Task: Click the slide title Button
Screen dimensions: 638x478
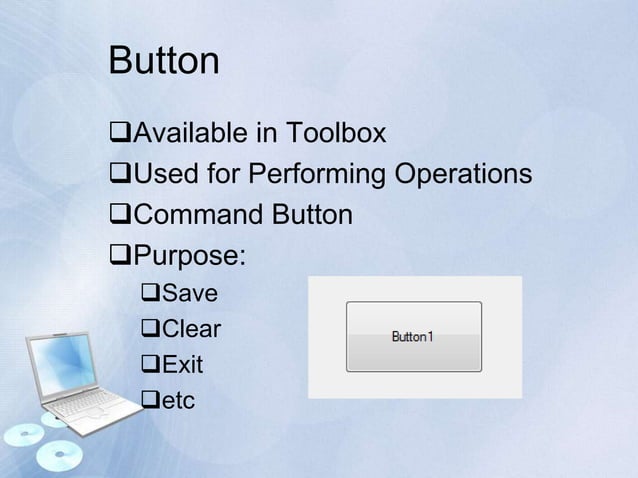Action: pyautogui.click(x=164, y=60)
